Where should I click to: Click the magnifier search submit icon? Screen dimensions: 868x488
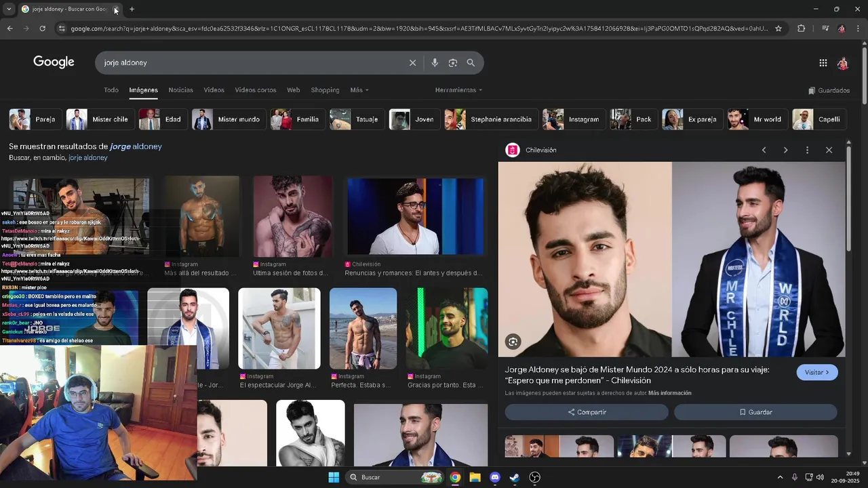tap(471, 63)
